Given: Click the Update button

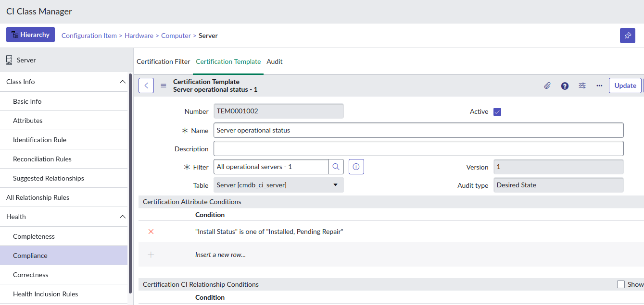Looking at the screenshot, I should [x=625, y=85].
